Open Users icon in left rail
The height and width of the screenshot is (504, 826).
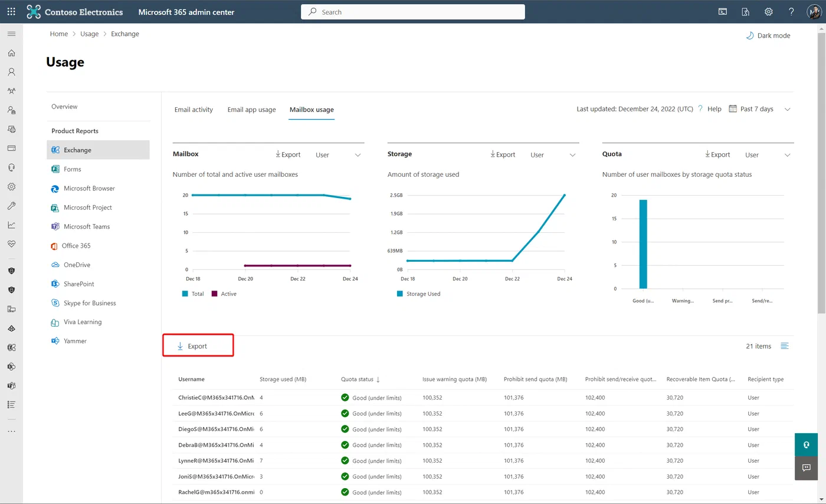point(11,72)
